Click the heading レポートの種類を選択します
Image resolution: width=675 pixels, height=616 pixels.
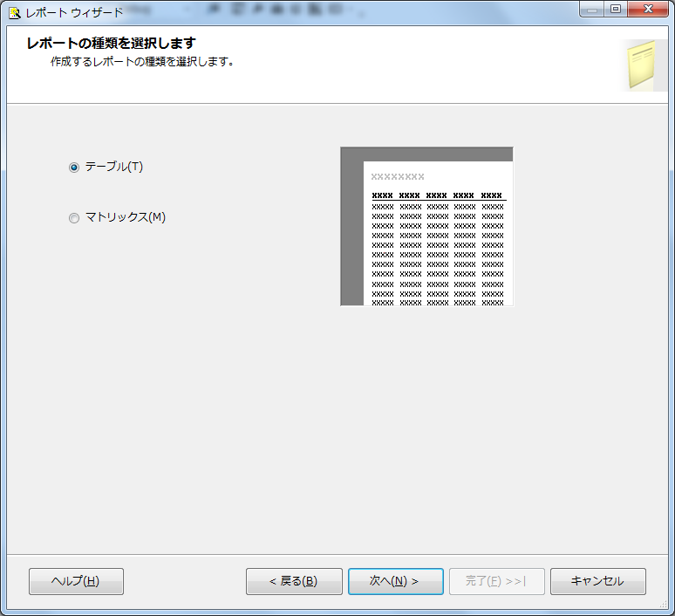112,43
